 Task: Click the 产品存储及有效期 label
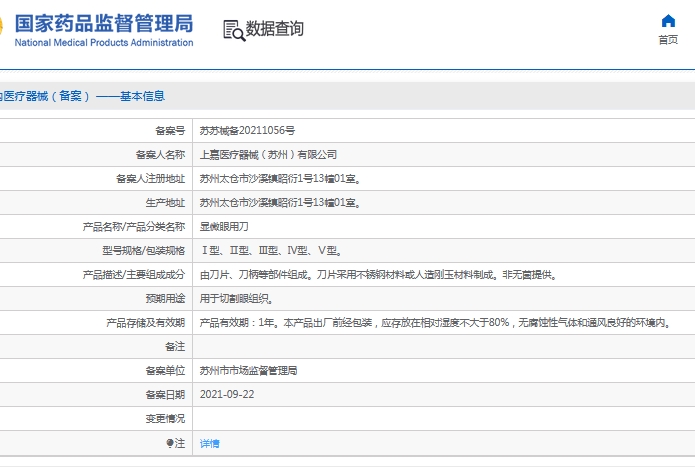(x=146, y=323)
